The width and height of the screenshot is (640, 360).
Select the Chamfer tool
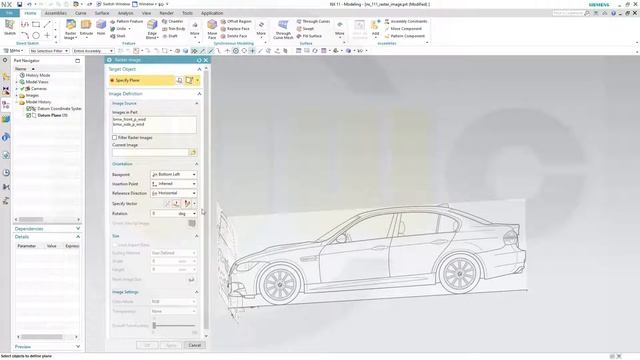pyautogui.click(x=173, y=21)
